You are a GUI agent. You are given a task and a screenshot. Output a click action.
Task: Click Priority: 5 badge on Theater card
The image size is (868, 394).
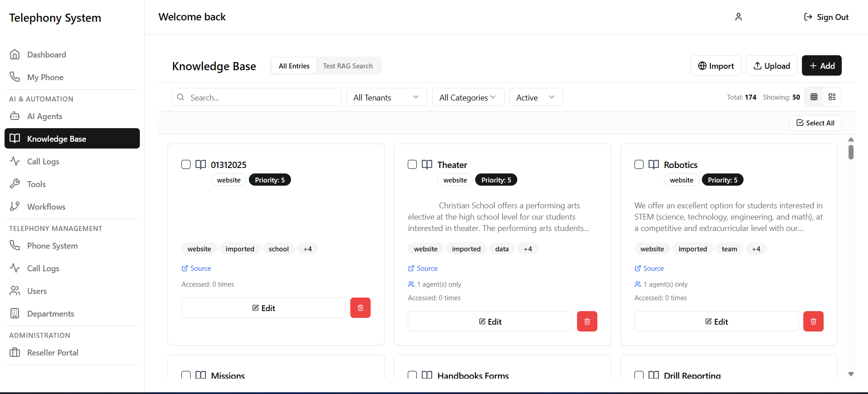496,180
